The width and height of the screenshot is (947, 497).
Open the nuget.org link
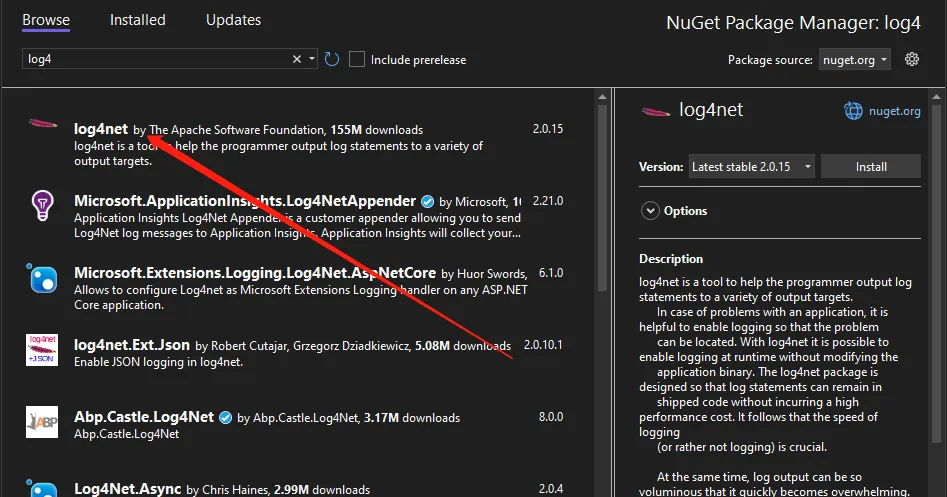tap(894, 111)
